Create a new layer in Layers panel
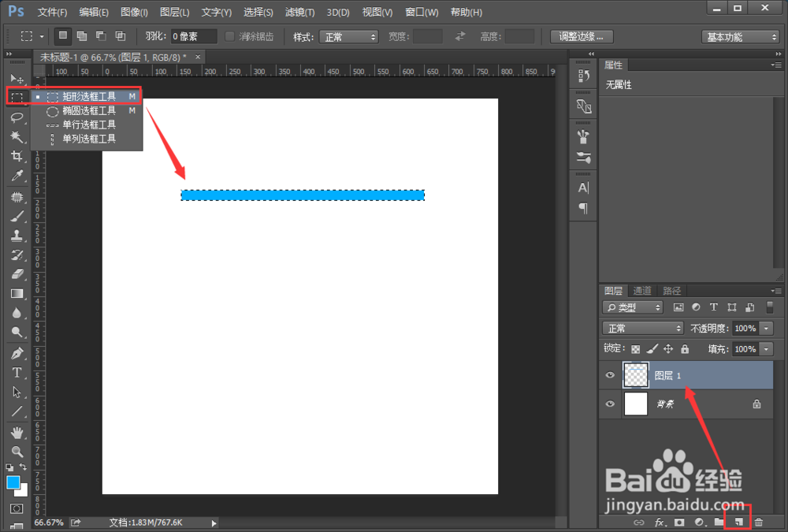Viewport: 788px width, 532px height. point(739,522)
